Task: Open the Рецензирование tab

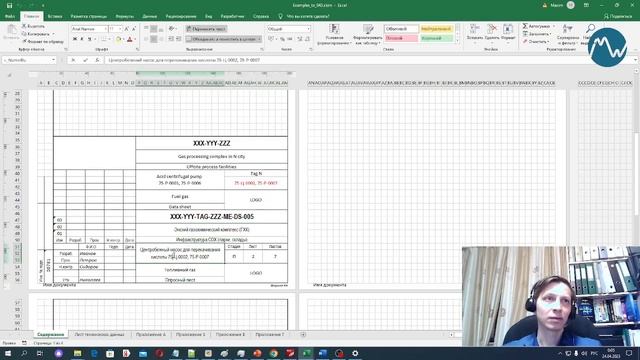Action: [181, 16]
